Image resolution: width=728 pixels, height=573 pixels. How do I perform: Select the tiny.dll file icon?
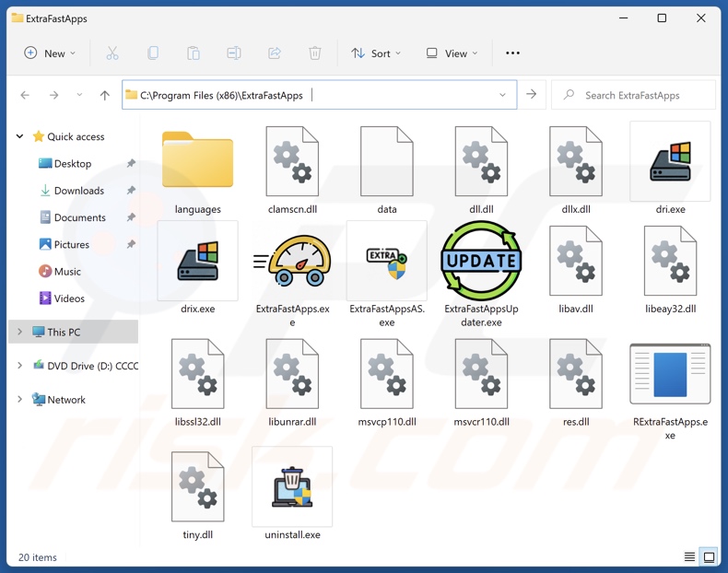tap(198, 486)
